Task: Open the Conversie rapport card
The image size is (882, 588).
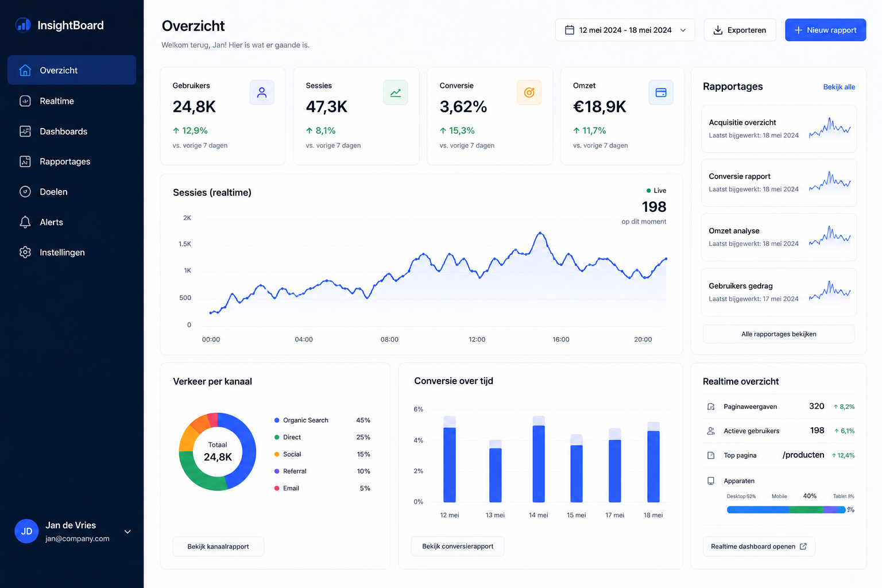Action: 779,183
